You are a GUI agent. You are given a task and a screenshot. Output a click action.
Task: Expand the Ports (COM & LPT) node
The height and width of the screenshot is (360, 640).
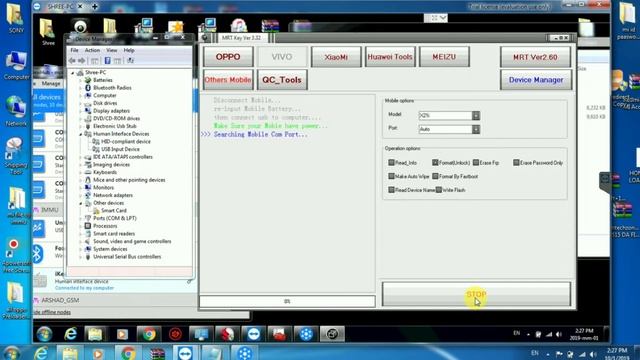click(x=81, y=218)
